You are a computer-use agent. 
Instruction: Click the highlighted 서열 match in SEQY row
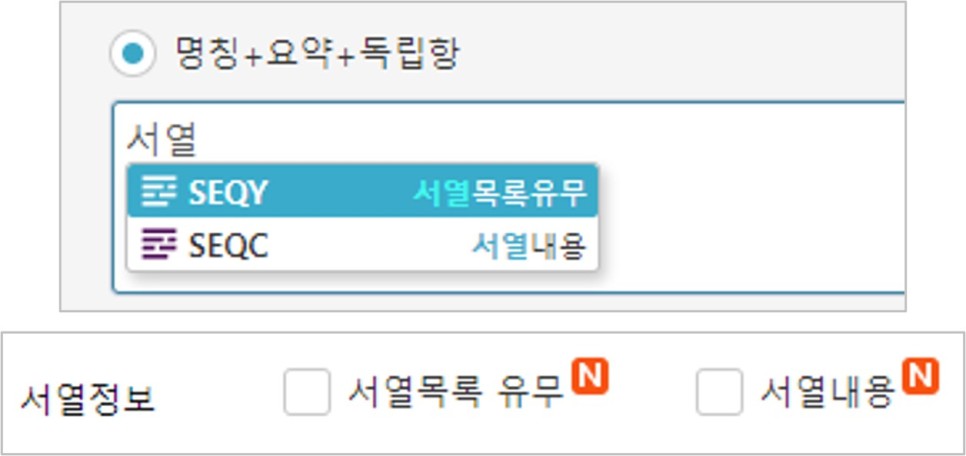tap(441, 193)
